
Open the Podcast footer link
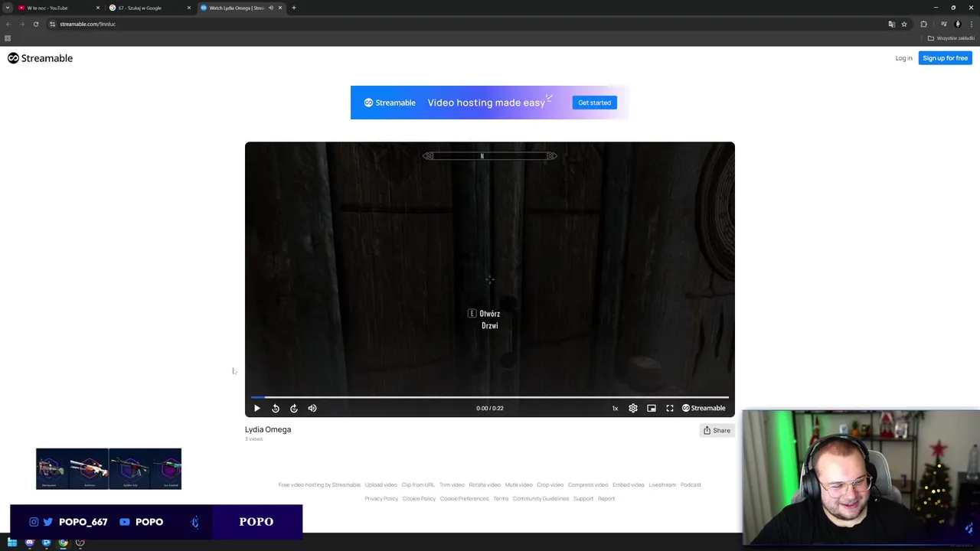(691, 484)
